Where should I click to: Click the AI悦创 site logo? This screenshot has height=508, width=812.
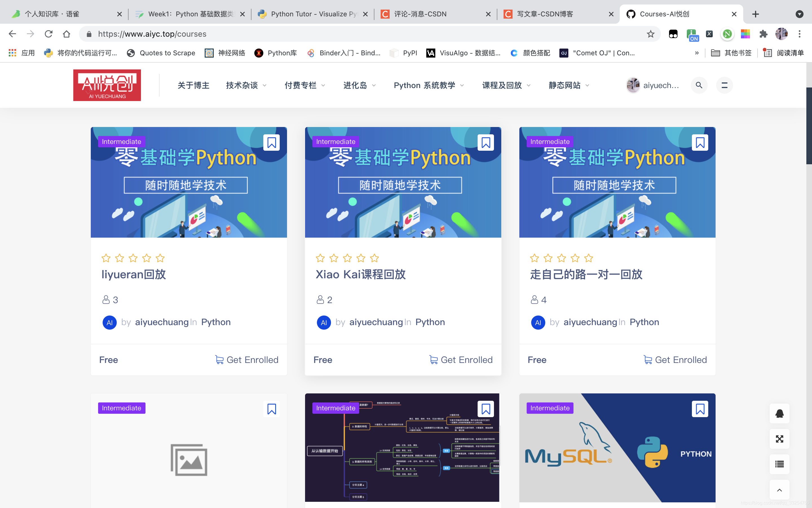(107, 85)
